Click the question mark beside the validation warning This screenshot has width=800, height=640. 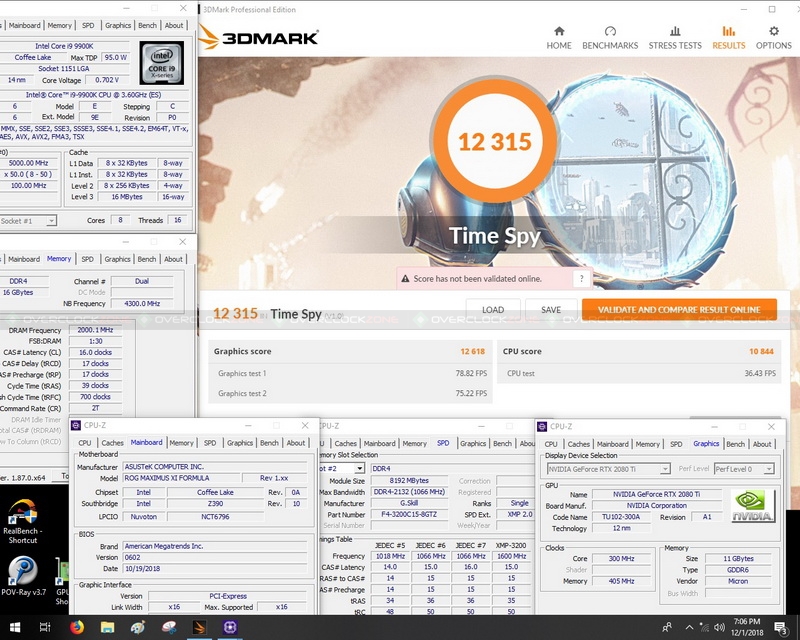click(x=581, y=279)
